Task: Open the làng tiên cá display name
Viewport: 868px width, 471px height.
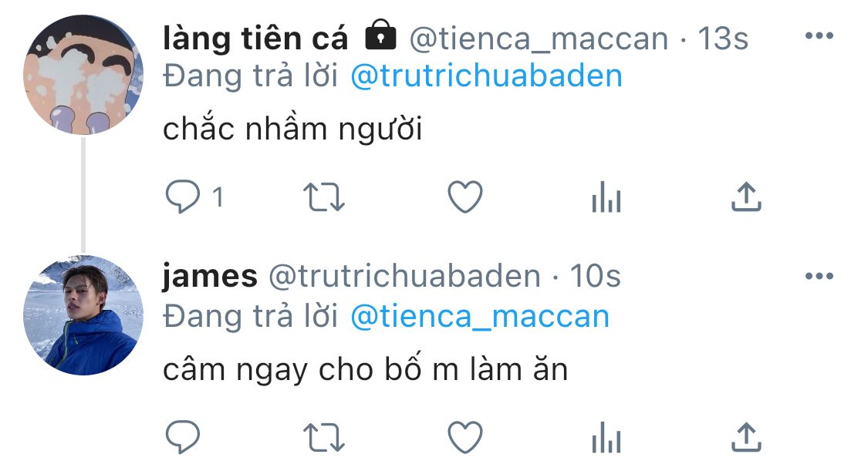Action: click(255, 39)
